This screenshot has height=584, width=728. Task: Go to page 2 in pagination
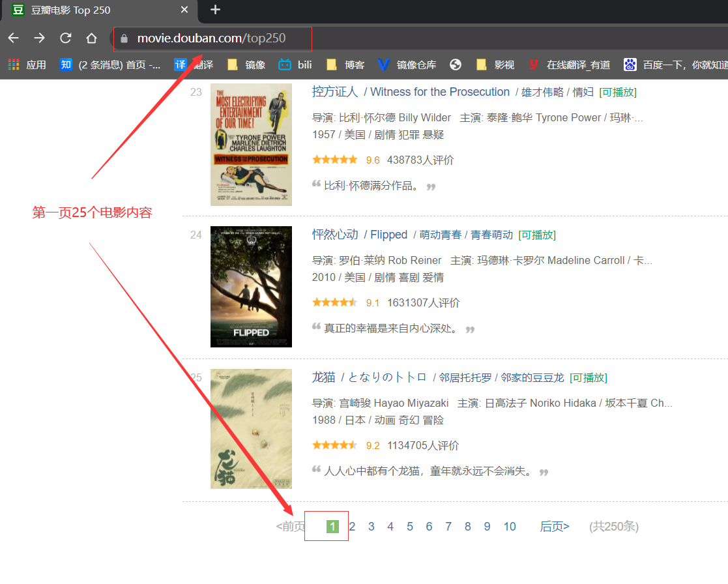tap(353, 527)
